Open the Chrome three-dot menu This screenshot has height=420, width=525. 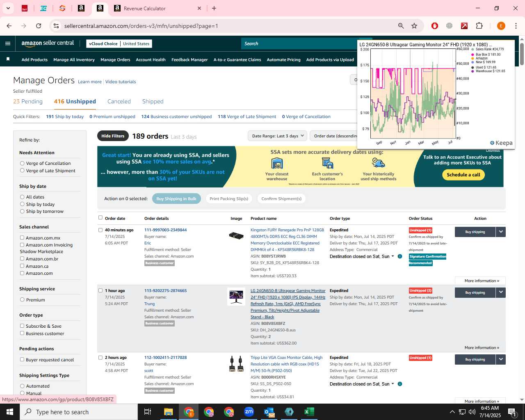[516, 26]
